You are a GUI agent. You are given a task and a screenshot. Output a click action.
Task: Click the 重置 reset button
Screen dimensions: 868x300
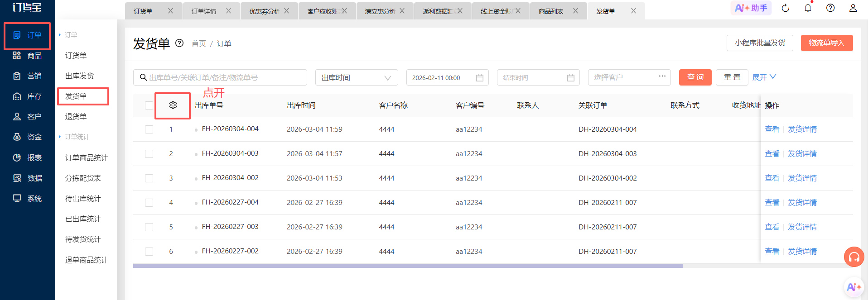[732, 77]
